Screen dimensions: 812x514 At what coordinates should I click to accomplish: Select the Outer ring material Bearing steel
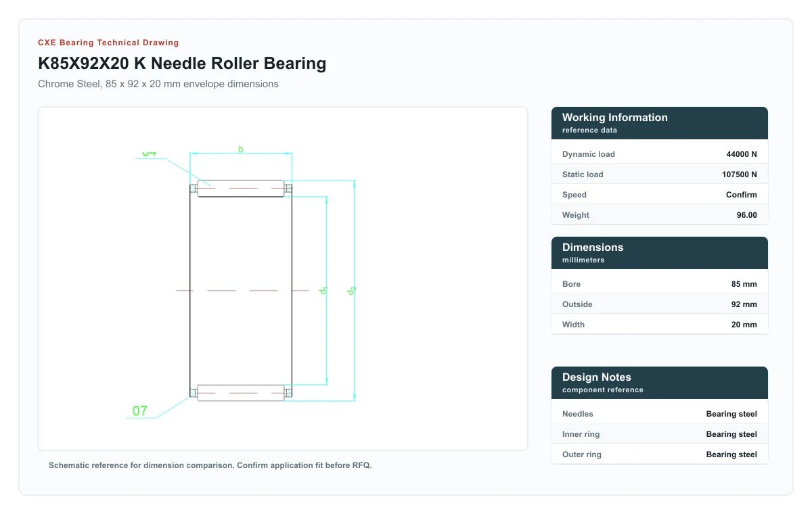(x=731, y=454)
